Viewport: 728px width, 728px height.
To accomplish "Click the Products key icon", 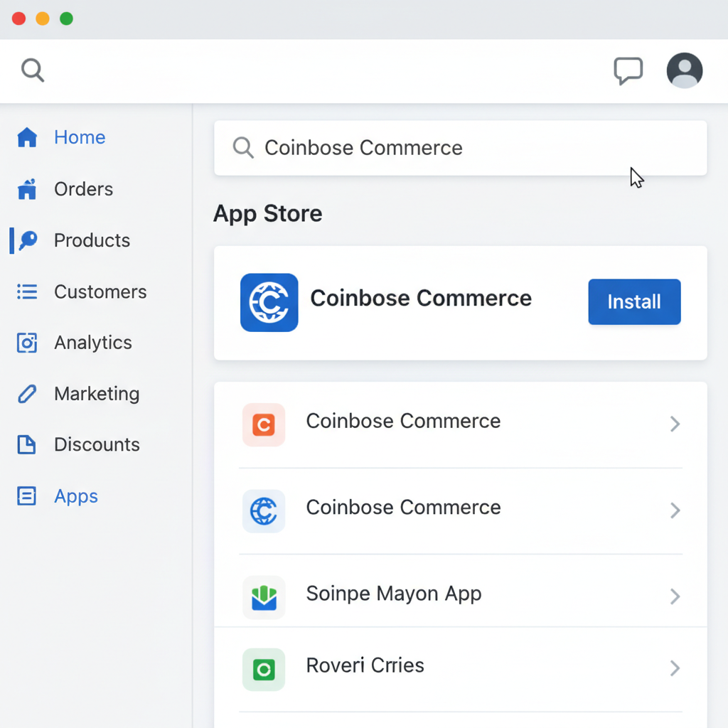I will [27, 240].
